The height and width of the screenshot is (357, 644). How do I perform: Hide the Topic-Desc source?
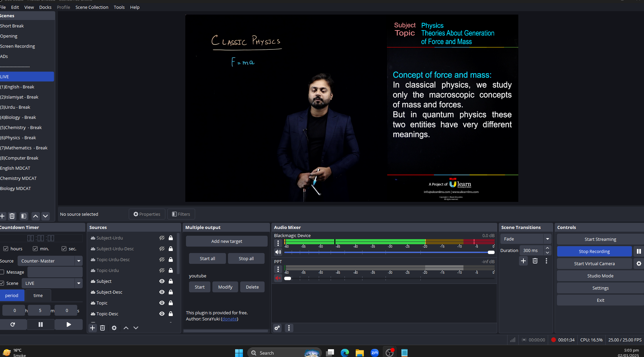(162, 314)
